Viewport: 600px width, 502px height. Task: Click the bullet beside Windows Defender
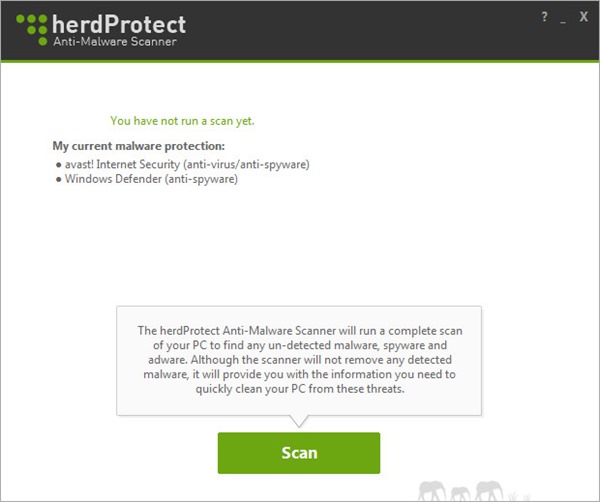click(x=59, y=181)
